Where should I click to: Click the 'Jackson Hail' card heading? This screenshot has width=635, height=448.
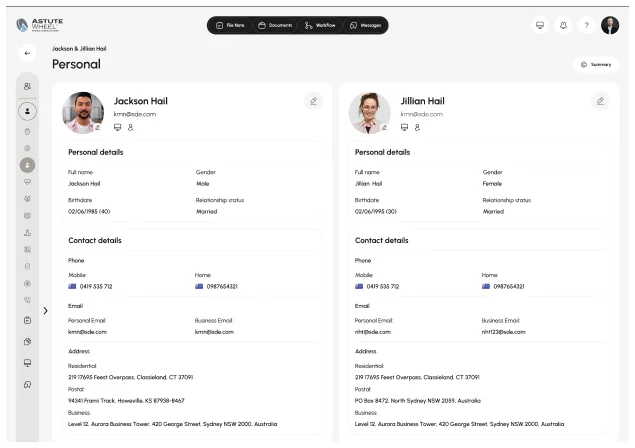pos(141,101)
